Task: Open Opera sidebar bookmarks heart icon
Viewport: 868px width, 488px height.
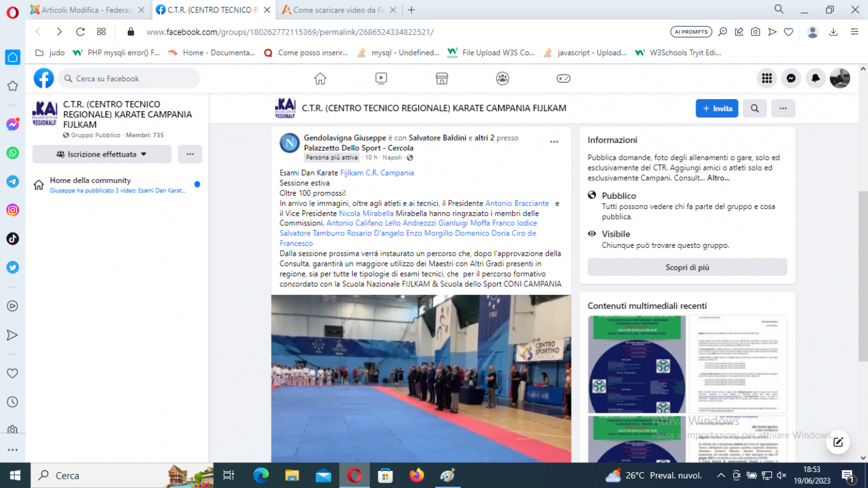Action: (13, 373)
